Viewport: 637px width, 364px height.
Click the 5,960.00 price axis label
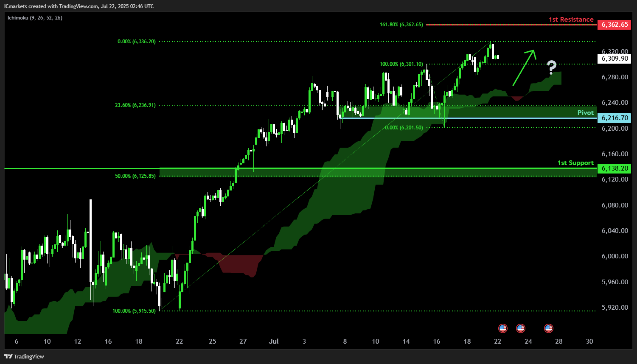click(x=615, y=282)
